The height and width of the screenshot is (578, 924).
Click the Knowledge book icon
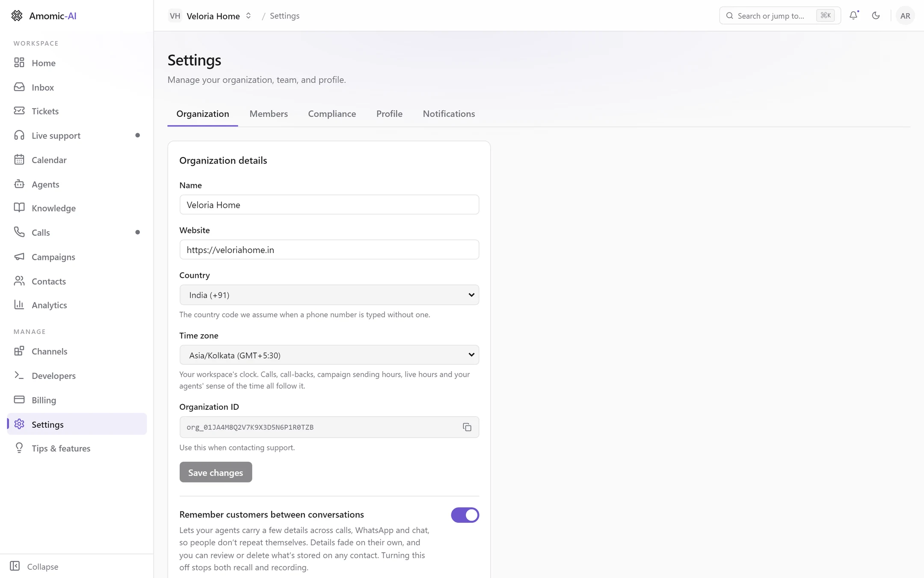click(x=19, y=208)
